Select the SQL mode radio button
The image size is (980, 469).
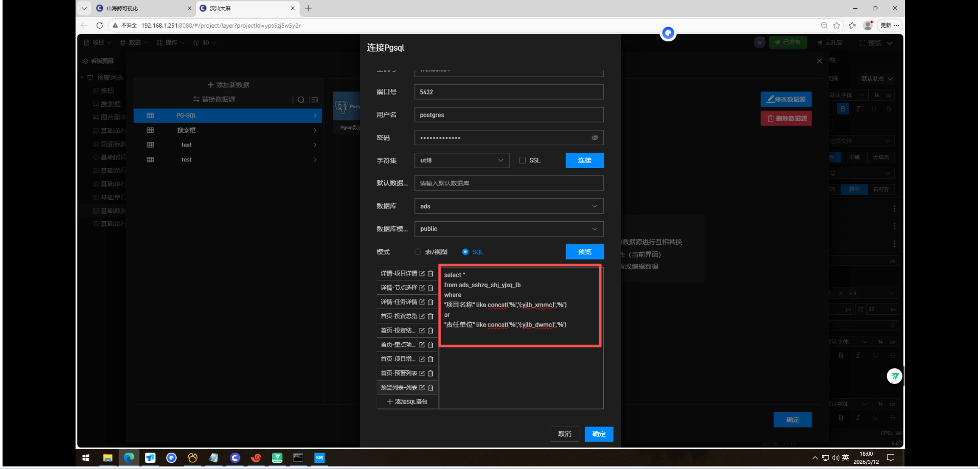[465, 252]
